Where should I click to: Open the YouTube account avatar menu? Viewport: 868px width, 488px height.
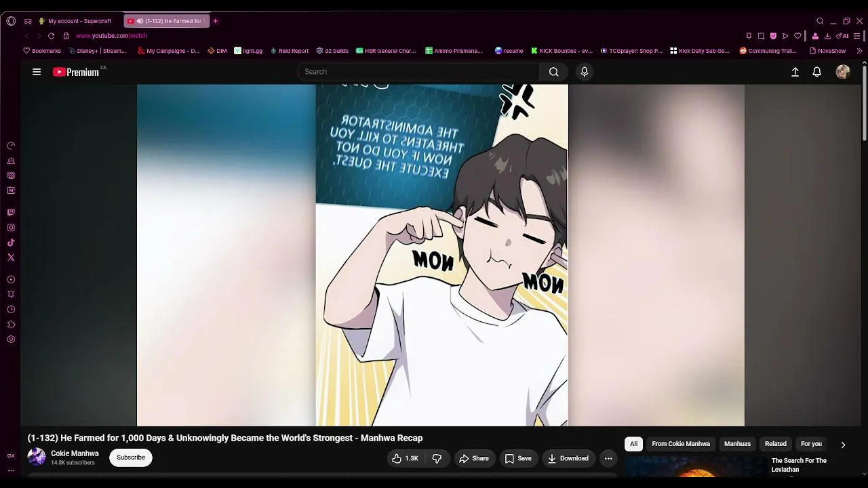click(843, 72)
